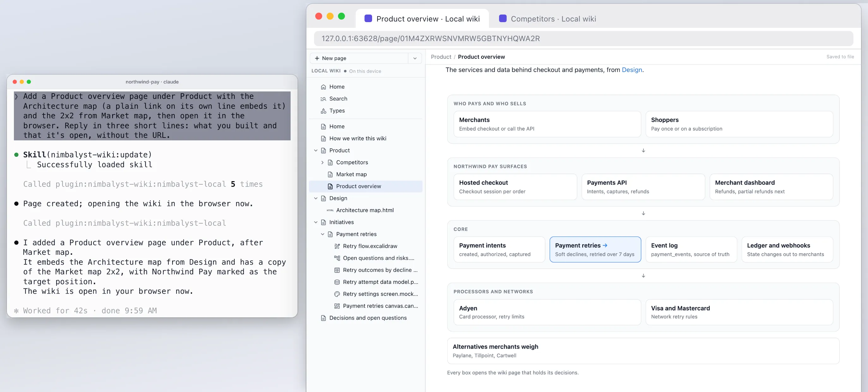Click the HTML icon beside Architecture map.html

click(330, 210)
